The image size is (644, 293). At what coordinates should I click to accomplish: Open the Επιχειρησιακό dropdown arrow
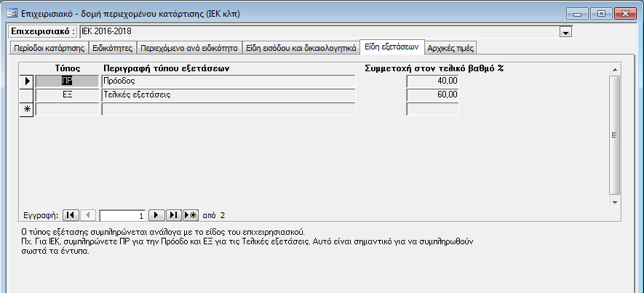[x=565, y=32]
